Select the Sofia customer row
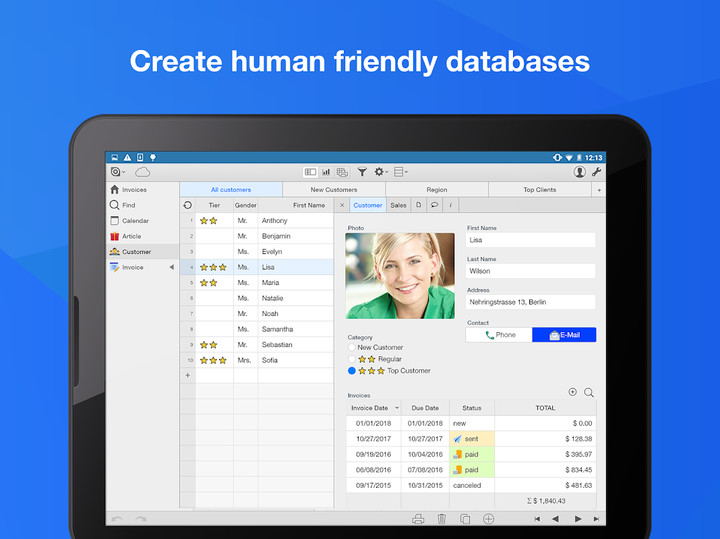 click(257, 360)
